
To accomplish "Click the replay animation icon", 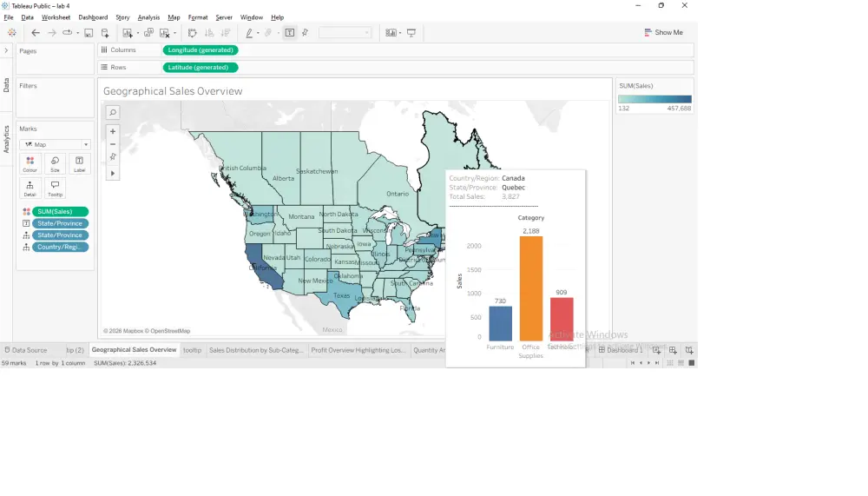I will coord(67,33).
